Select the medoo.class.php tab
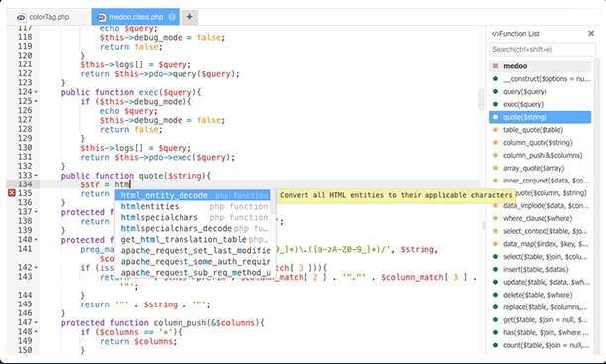Screen dimensions: 606x364 pos(135,17)
